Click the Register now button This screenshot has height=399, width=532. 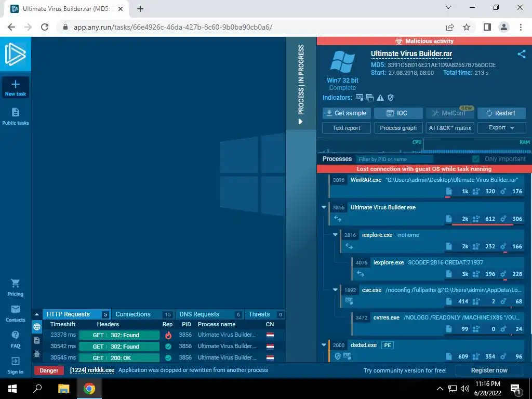[489, 370]
